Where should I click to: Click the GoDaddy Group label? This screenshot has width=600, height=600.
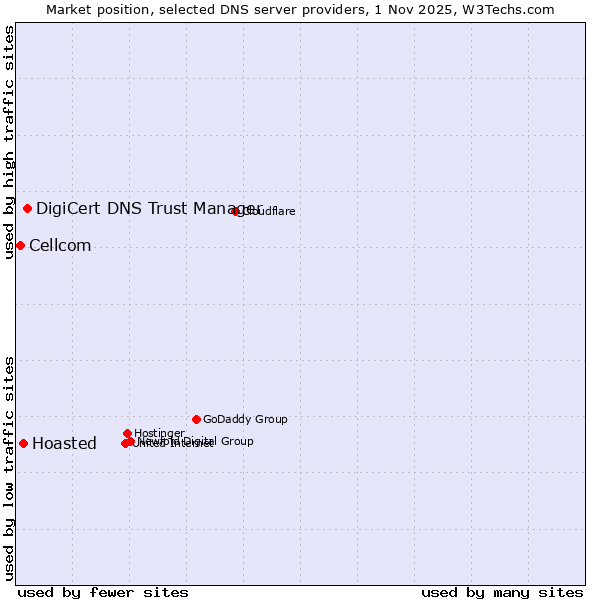click(x=245, y=420)
